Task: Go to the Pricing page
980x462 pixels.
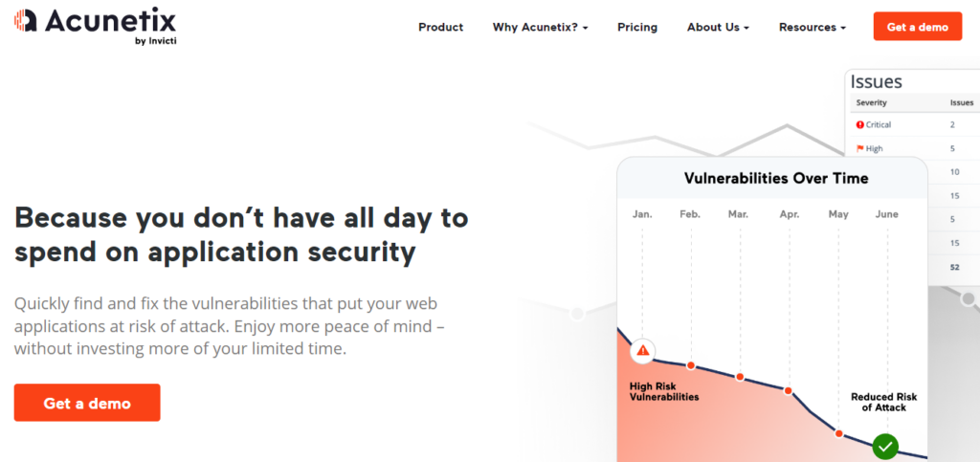Action: coord(637,27)
